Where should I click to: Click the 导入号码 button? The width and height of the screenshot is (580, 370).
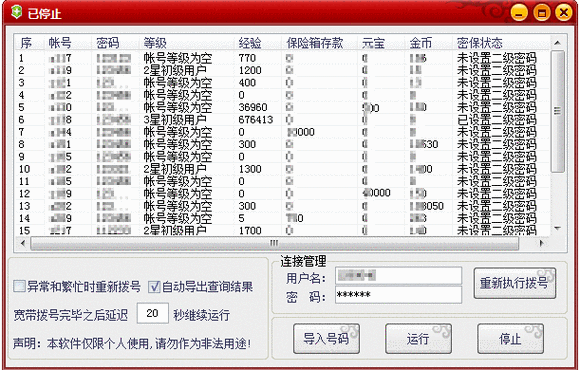(x=326, y=339)
